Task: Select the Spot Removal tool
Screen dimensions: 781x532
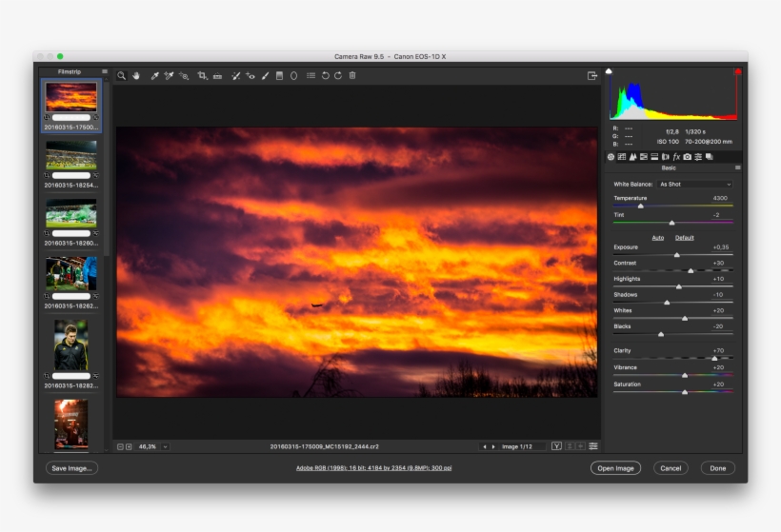Action: click(235, 75)
